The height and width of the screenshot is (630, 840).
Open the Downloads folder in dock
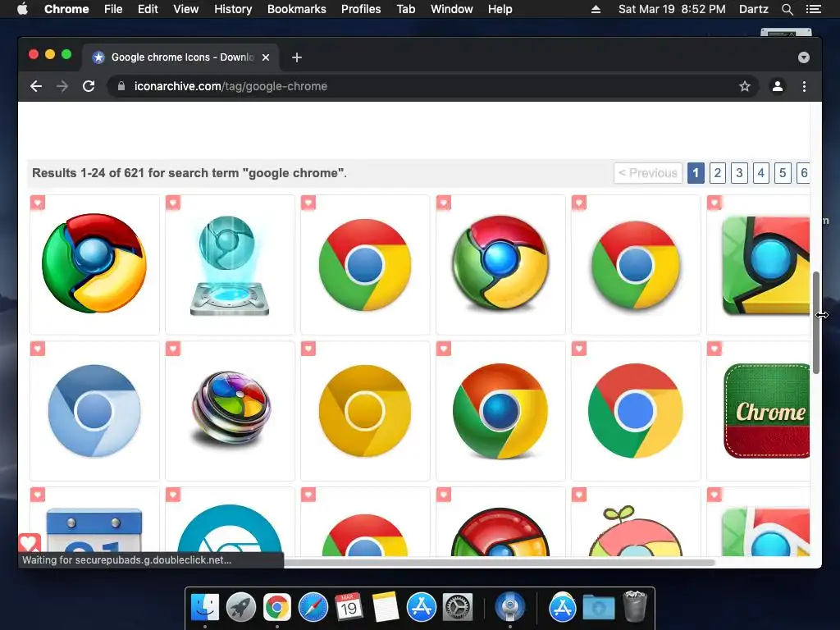[599, 608]
